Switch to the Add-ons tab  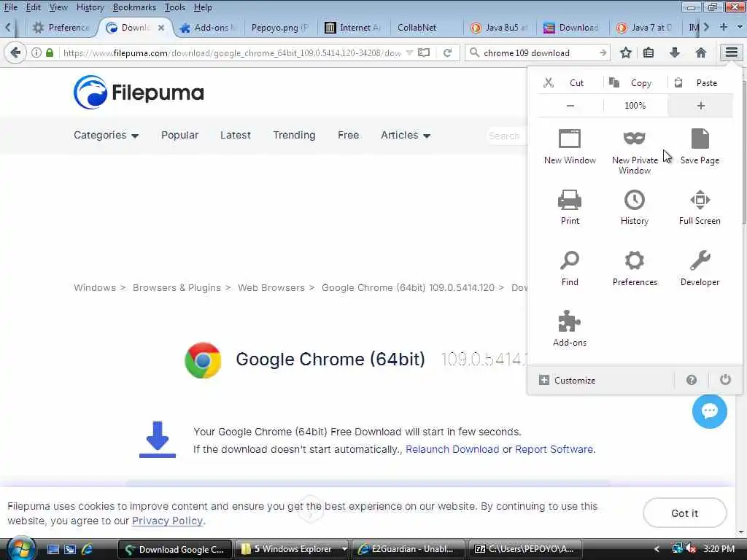(x=208, y=28)
